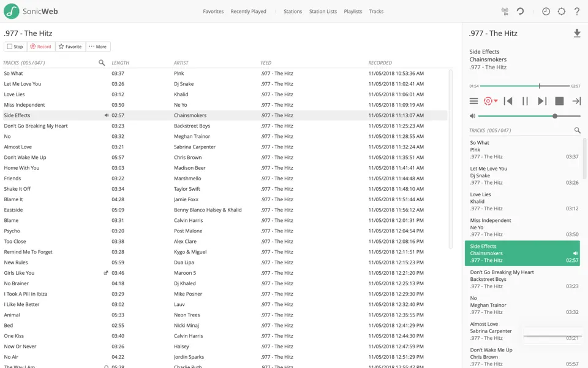Click the volume slider handle
This screenshot has height=368, width=588.
click(555, 116)
